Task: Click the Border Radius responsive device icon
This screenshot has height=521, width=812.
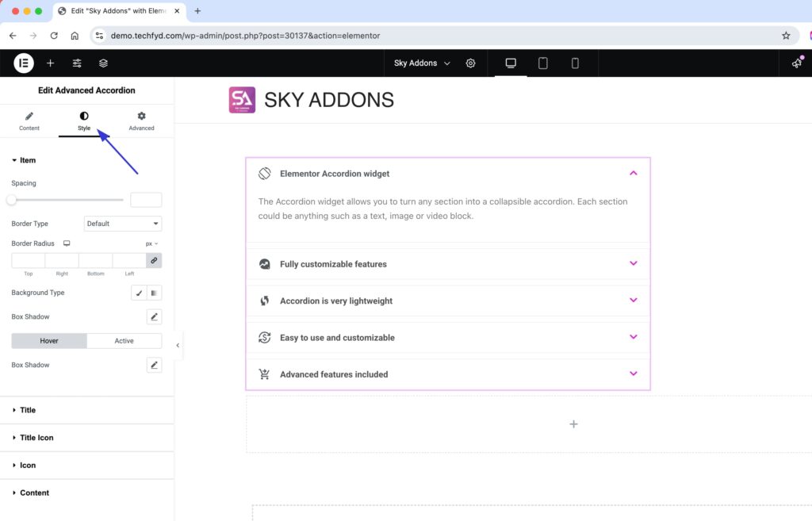Action: [67, 243]
